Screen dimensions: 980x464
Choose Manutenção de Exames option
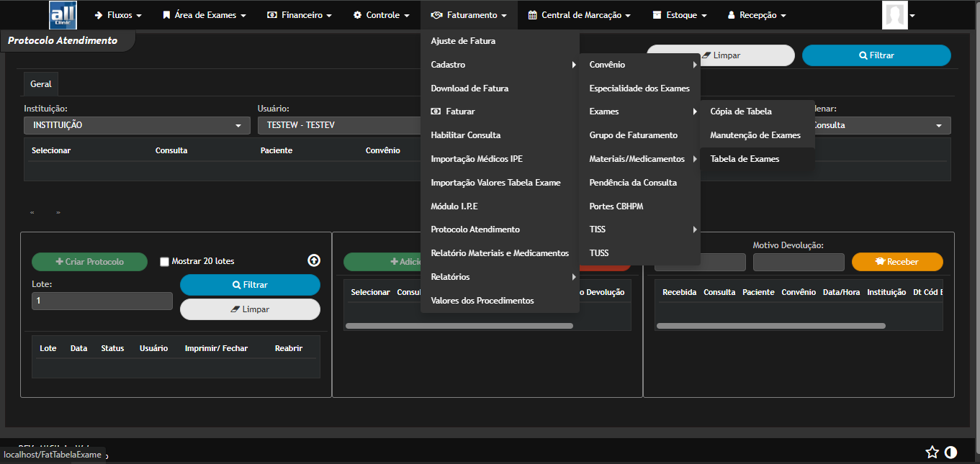pos(755,135)
